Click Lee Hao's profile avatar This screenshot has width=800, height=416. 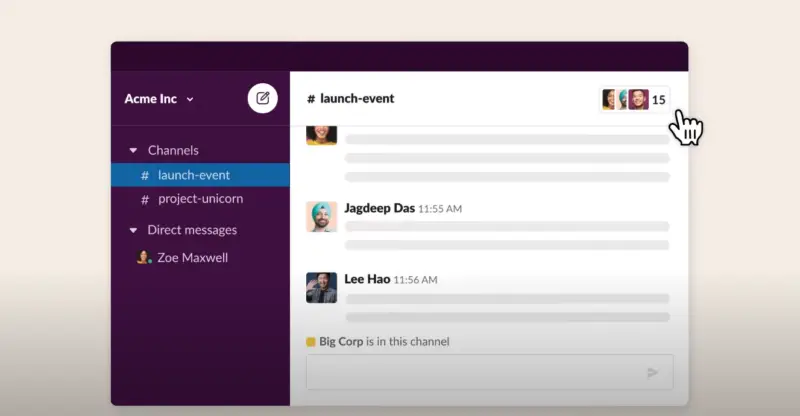point(321,287)
